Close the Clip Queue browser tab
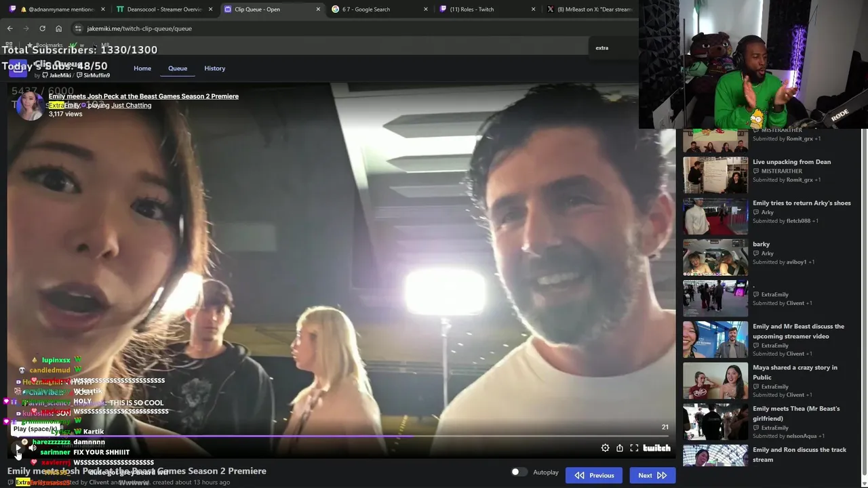The width and height of the screenshot is (868, 488). [318, 9]
